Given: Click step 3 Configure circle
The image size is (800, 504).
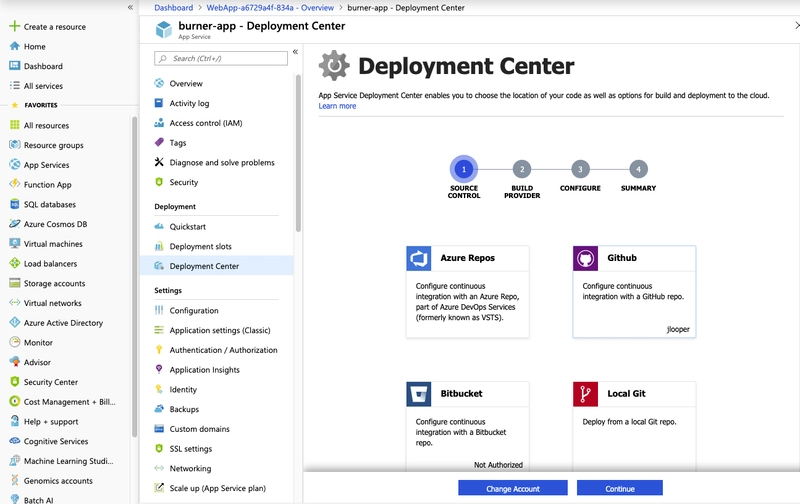Looking at the screenshot, I should [x=580, y=169].
